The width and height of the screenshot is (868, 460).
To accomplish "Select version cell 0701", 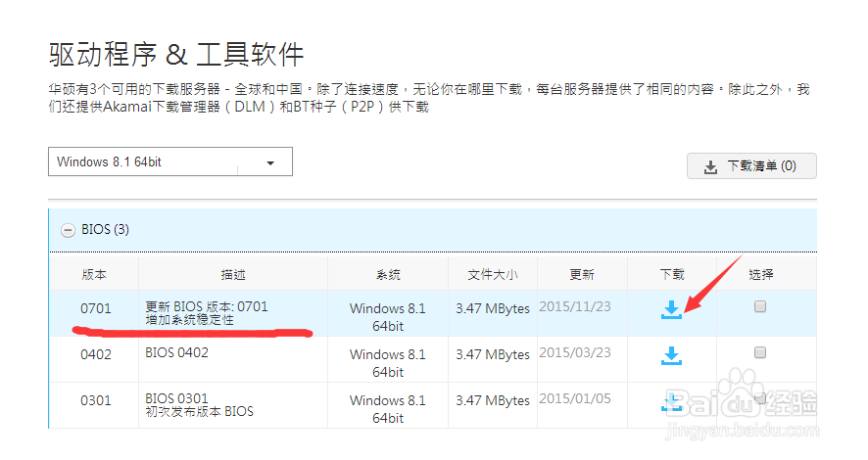I will pyautogui.click(x=96, y=308).
